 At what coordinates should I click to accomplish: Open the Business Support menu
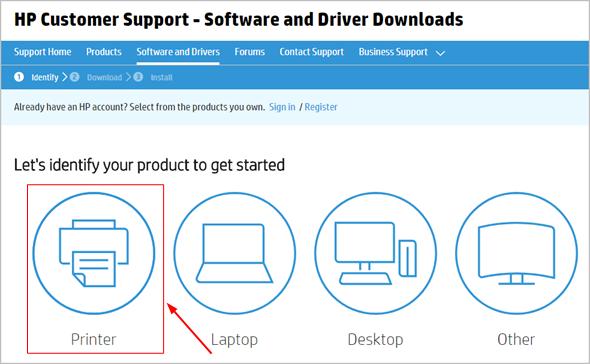[393, 52]
